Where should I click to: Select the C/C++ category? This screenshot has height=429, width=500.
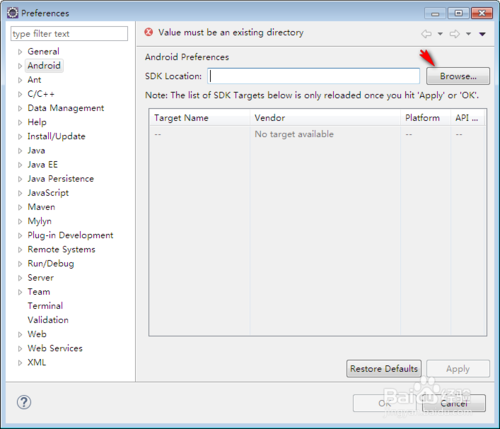[41, 94]
